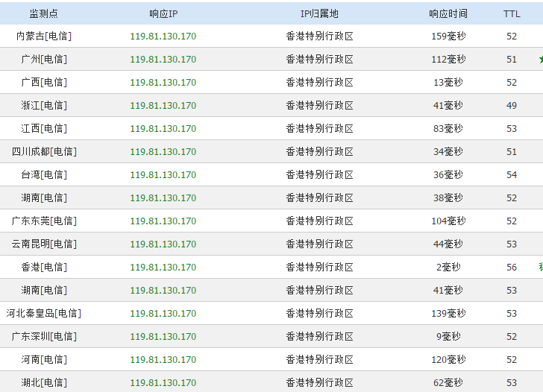Click the 104毫秒 response time
Image resolution: width=543 pixels, height=392 pixels.
click(448, 221)
